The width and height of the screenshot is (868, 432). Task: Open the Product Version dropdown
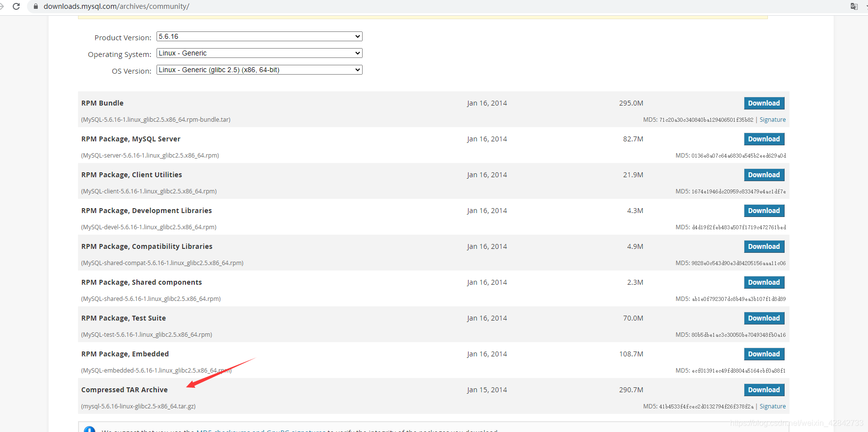click(x=259, y=36)
